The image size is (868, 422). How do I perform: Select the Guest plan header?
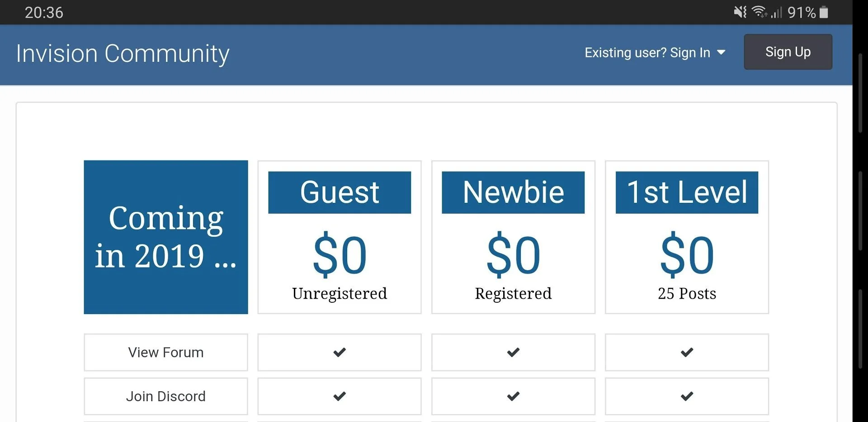(x=340, y=192)
